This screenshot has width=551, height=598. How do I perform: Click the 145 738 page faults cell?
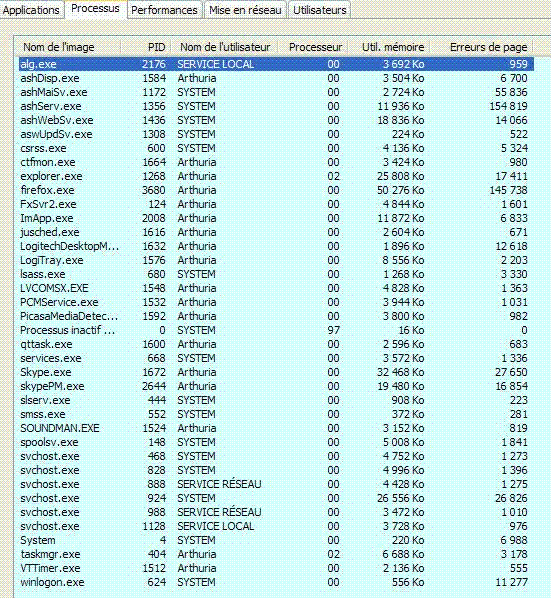[x=508, y=190]
